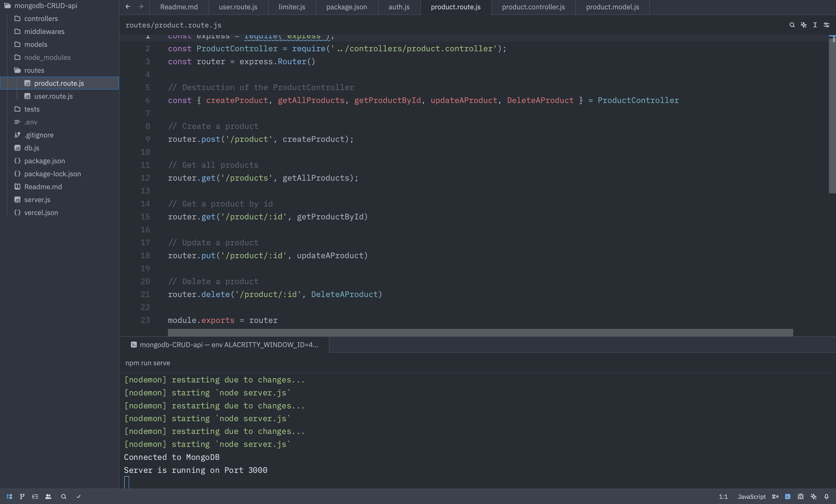Open the JavaScript language selector
Screen dimensions: 836x504
[x=751, y=497]
